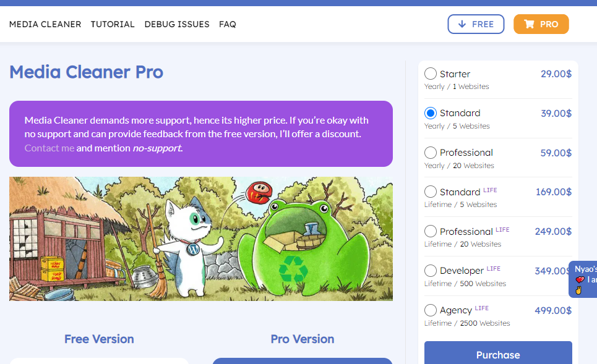Open the FAQ navigation item

228,24
